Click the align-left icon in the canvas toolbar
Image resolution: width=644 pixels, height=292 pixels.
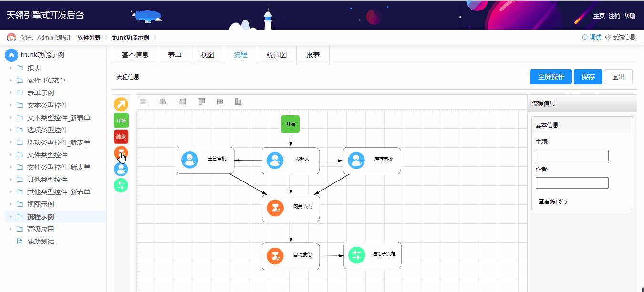click(x=144, y=101)
